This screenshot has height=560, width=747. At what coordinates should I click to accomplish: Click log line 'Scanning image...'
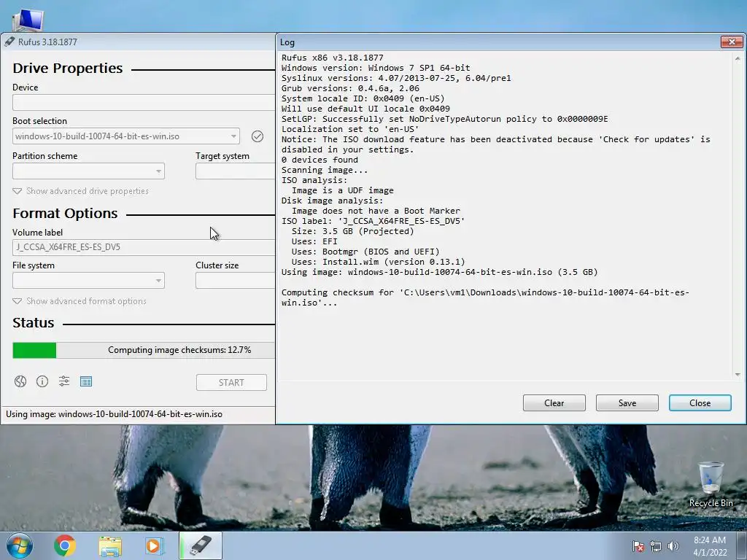[x=325, y=170]
